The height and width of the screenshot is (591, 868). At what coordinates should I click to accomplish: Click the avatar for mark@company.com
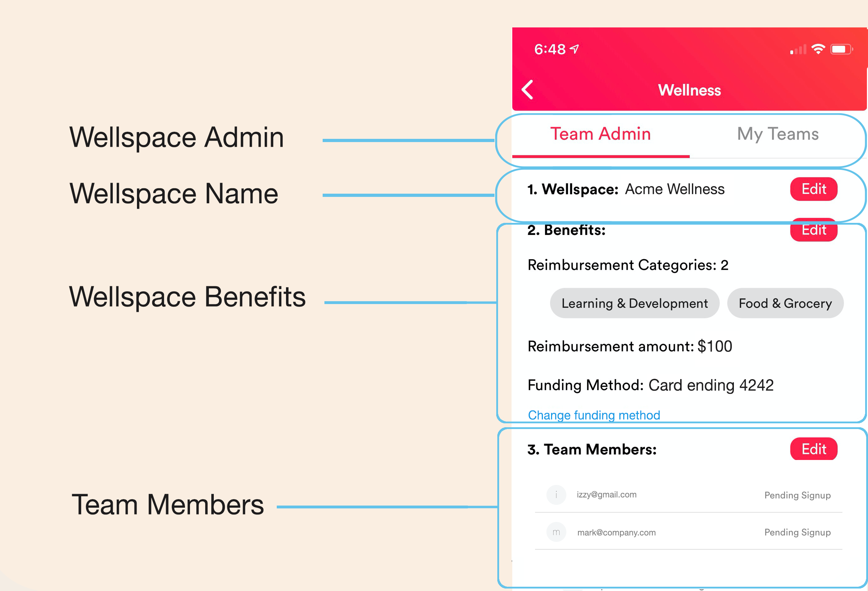pyautogui.click(x=556, y=532)
